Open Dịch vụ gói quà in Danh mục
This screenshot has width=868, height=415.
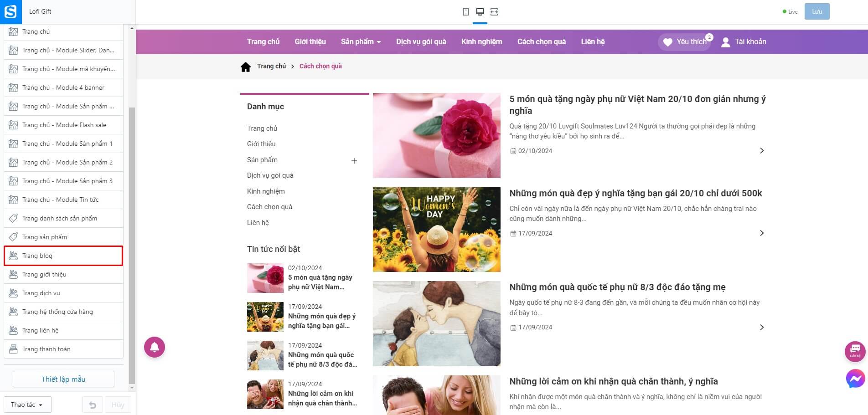tap(270, 175)
